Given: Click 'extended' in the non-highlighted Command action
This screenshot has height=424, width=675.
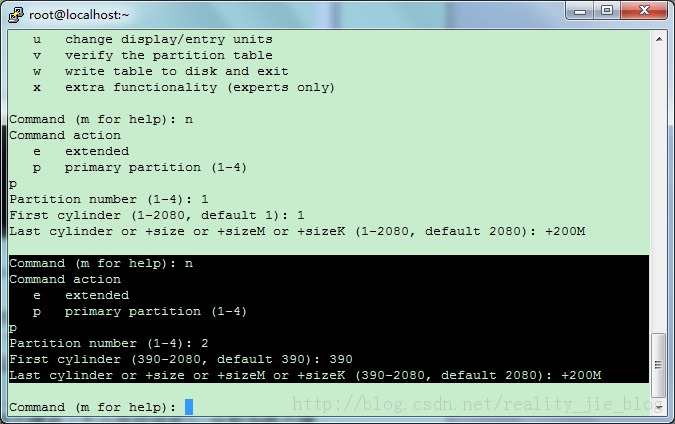Looking at the screenshot, I should point(97,151).
